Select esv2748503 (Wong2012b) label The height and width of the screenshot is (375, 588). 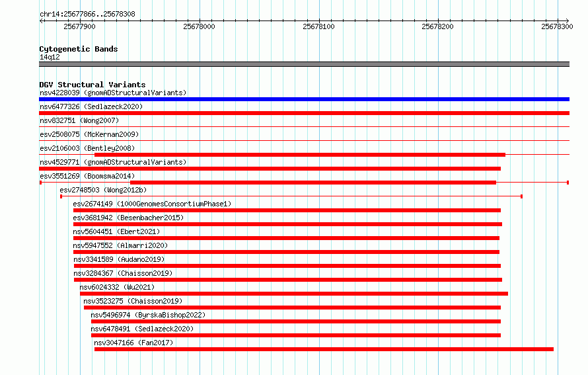coord(103,190)
